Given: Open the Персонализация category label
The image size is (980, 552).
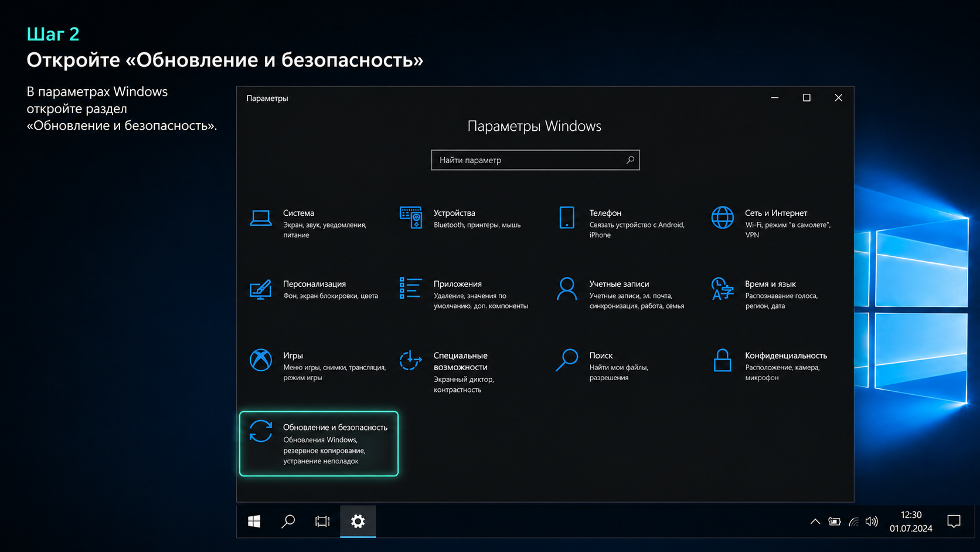Looking at the screenshot, I should [x=314, y=284].
